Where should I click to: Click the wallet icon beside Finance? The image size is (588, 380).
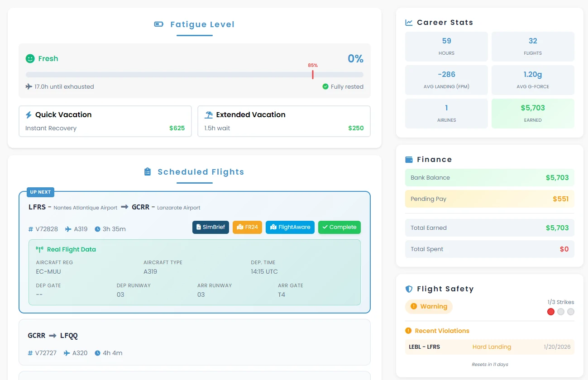tap(409, 160)
